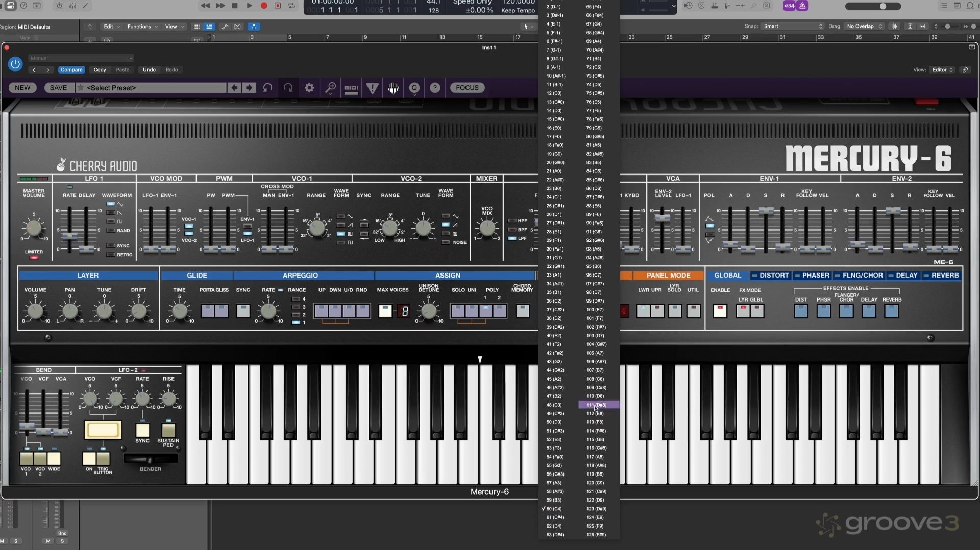The image size is (980, 550).
Task: Click the zoom magnifier icon in plugin toolbar
Action: point(330,88)
